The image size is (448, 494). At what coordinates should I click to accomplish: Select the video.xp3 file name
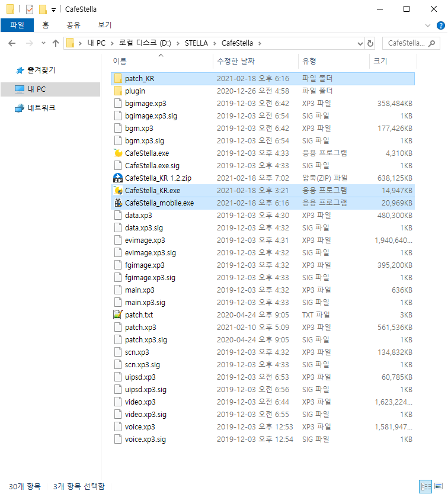pos(140,402)
